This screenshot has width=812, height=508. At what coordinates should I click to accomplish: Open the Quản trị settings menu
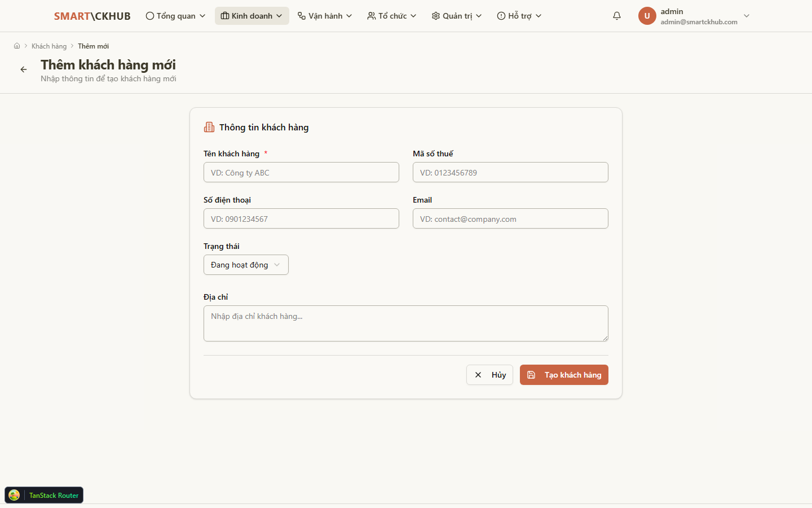point(457,16)
